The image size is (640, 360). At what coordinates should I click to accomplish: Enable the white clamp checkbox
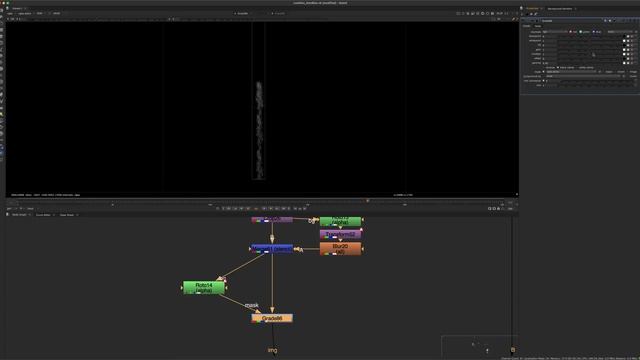tap(577, 68)
